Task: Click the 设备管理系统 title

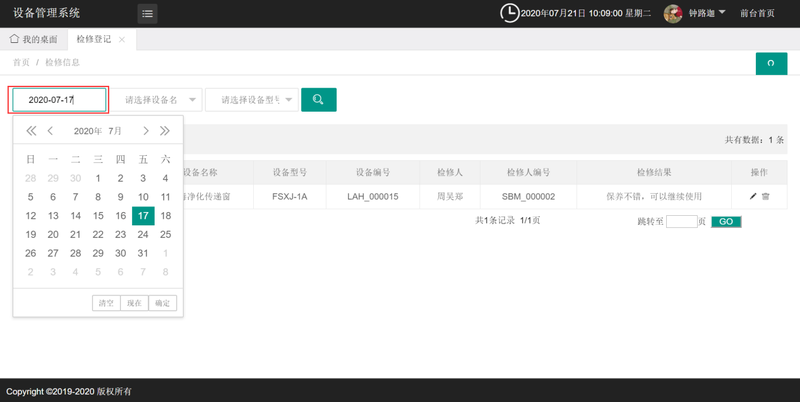Action: coord(46,13)
